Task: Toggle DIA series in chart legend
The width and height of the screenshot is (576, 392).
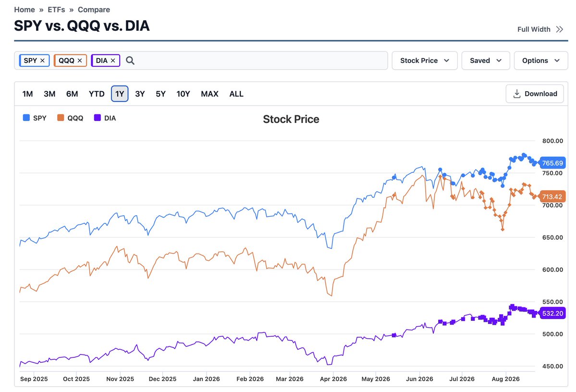Action: 105,118
